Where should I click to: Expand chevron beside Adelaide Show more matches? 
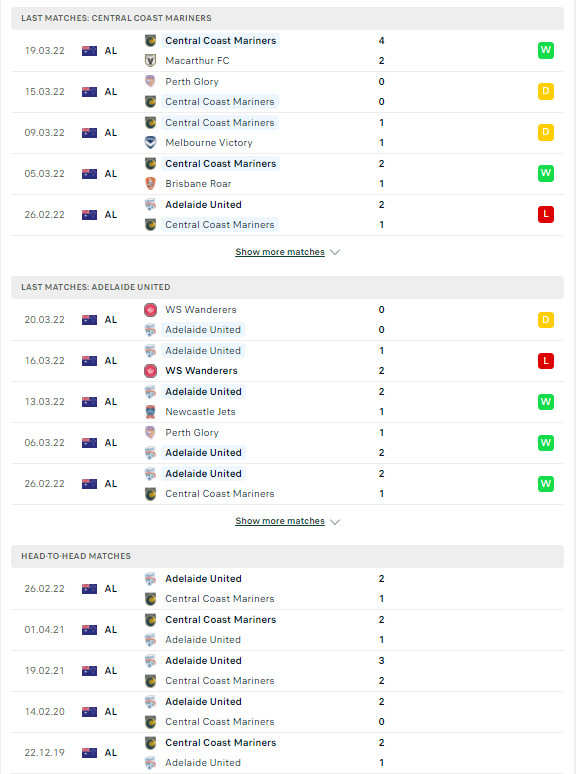pyautogui.click(x=335, y=522)
